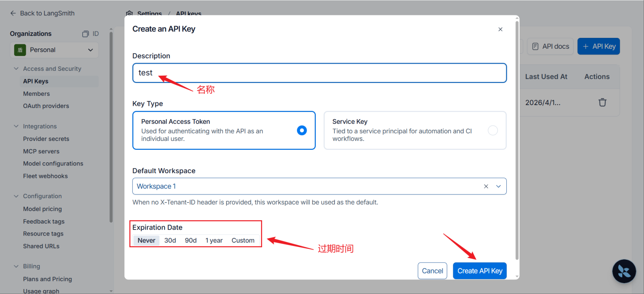Screen dimensions: 644x294
Task: Open Model pricing settings
Action: click(42, 209)
